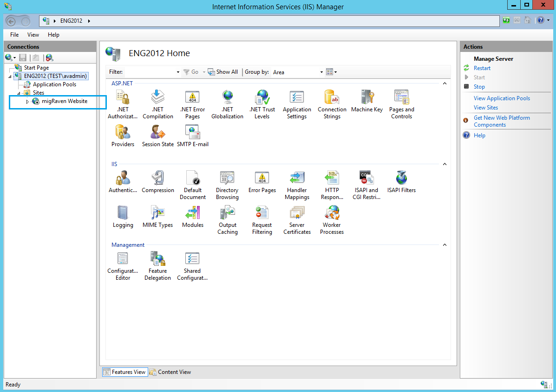This screenshot has height=392, width=556.
Task: Open SMTP E-mail feature
Action: [193, 136]
